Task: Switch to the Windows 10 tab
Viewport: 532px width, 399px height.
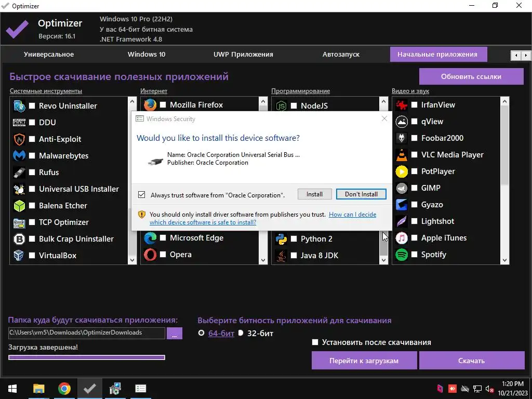Action: [x=147, y=54]
